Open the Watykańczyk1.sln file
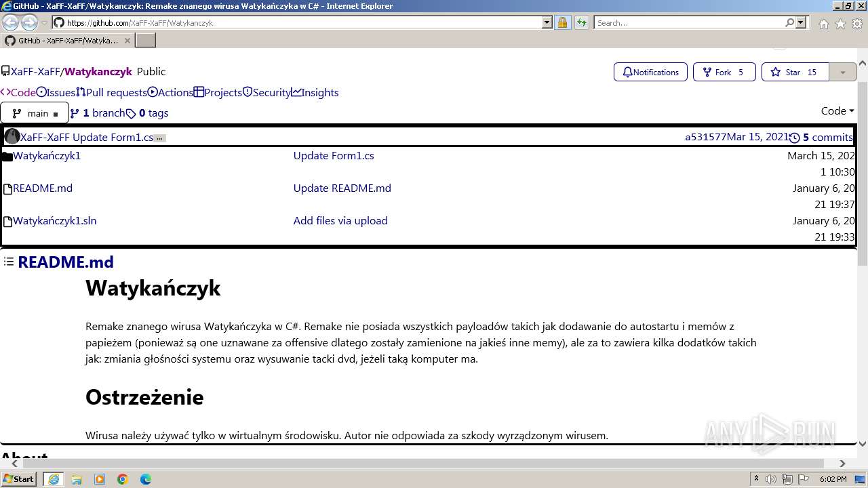Viewport: 868px width, 488px height. point(55,221)
